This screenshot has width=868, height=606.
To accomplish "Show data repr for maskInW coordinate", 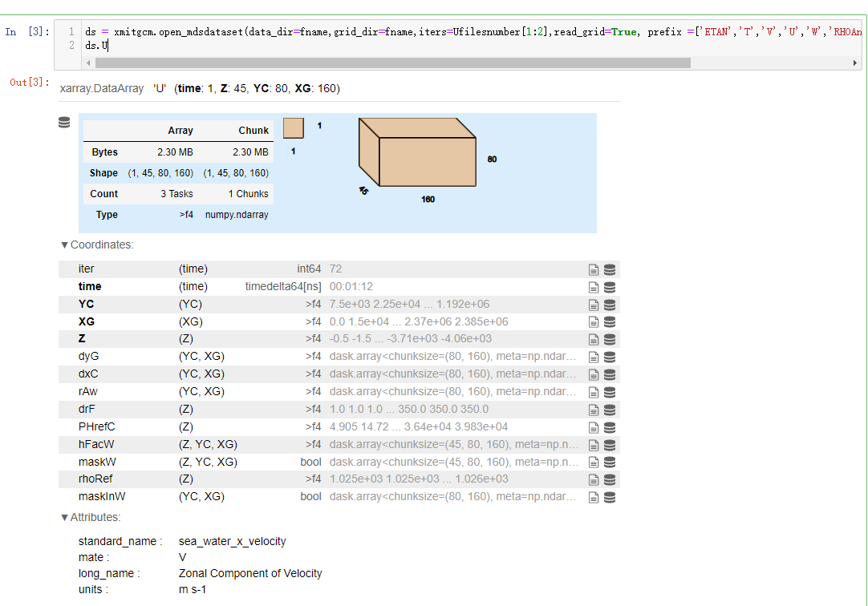I will point(610,497).
